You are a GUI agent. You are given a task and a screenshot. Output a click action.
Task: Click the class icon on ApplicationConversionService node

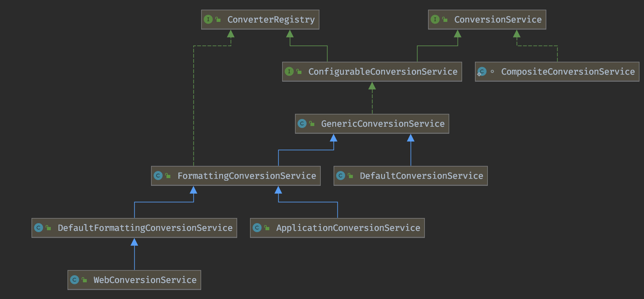click(x=257, y=228)
